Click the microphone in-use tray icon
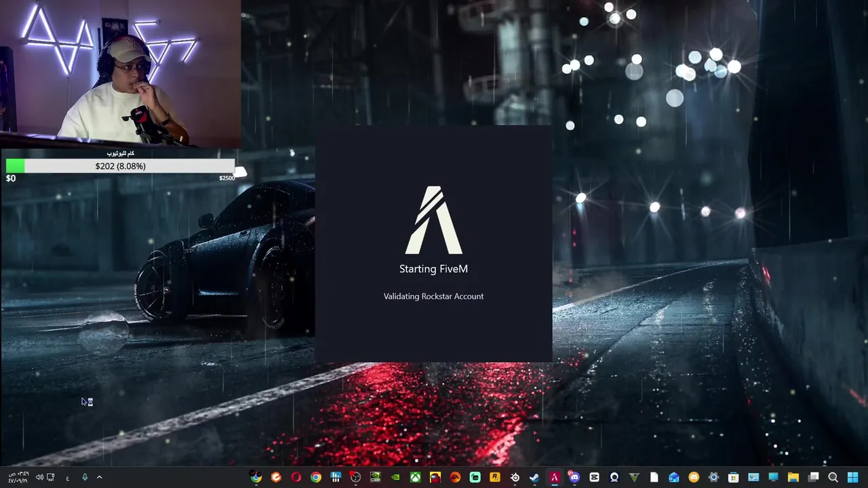868x488 pixels. [85, 477]
